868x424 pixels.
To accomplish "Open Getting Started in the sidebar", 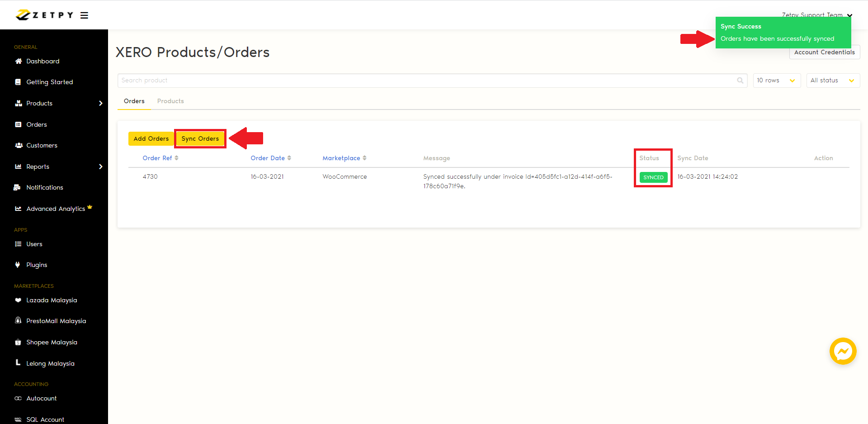I will [50, 82].
